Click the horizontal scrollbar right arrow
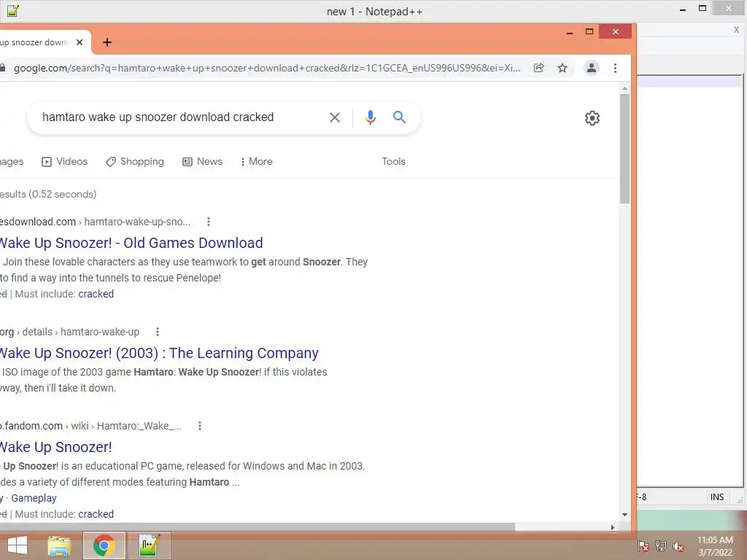 click(613, 527)
